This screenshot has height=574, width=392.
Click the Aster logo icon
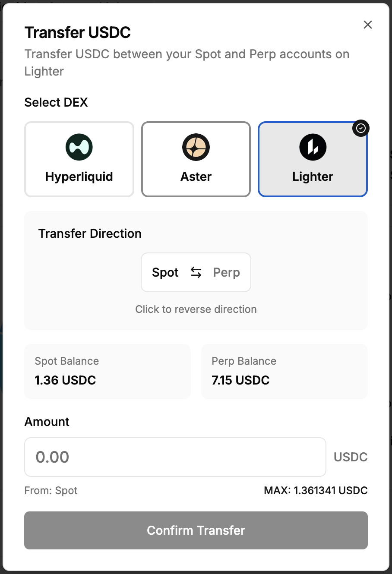[x=196, y=147]
